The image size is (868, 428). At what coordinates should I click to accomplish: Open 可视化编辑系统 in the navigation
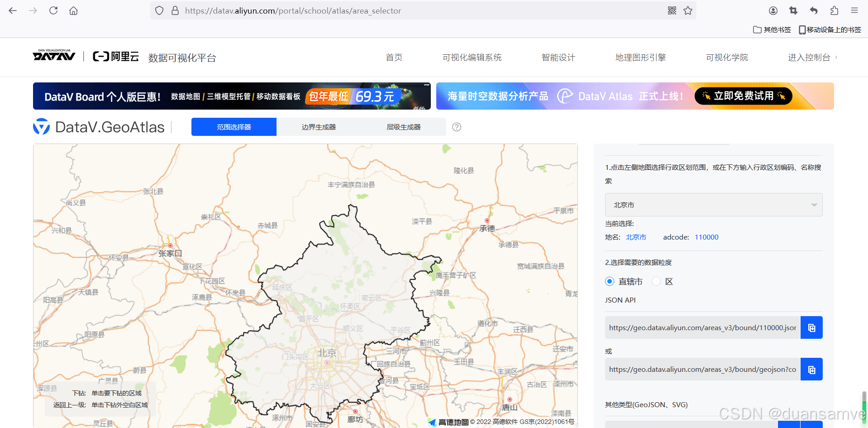tap(472, 58)
